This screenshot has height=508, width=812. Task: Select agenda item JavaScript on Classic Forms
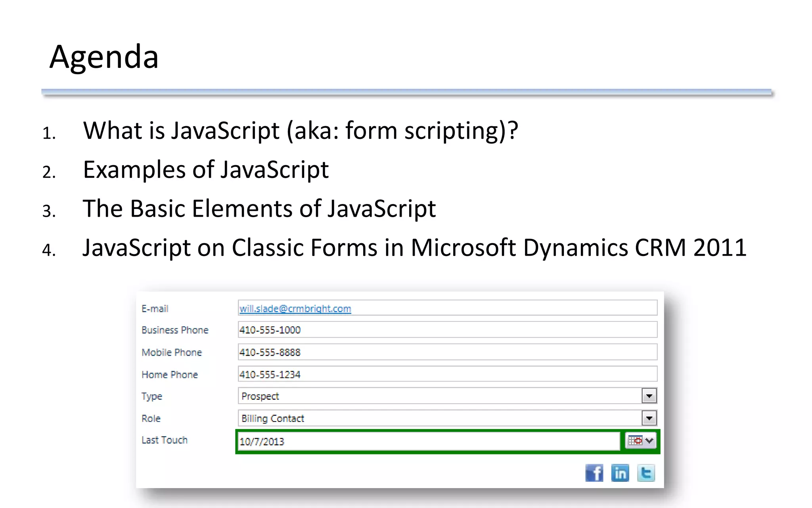(x=414, y=248)
